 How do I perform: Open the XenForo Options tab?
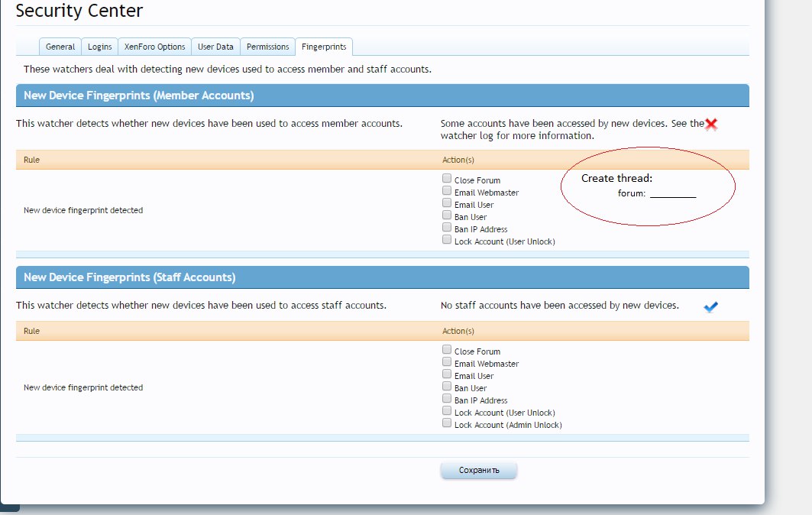(x=154, y=47)
